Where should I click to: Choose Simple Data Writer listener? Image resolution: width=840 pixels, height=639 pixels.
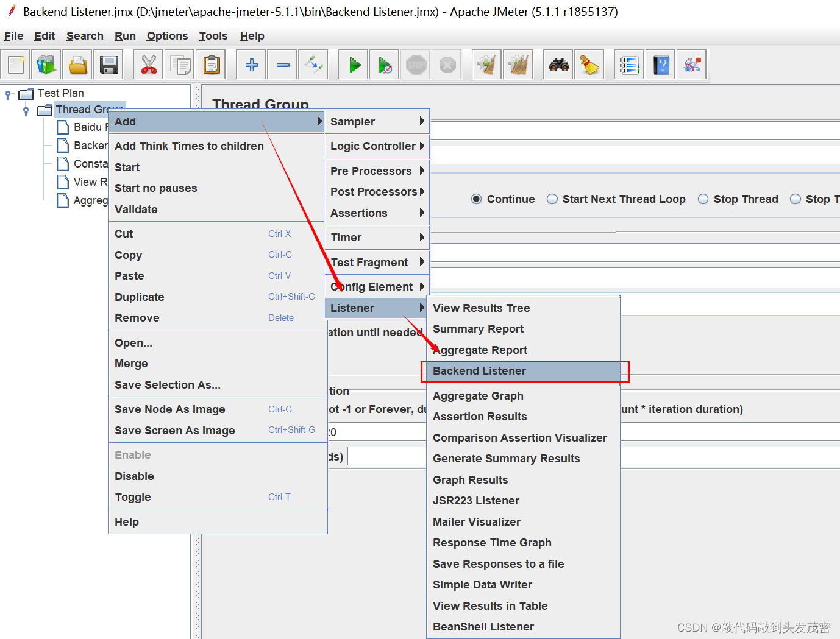click(x=523, y=585)
